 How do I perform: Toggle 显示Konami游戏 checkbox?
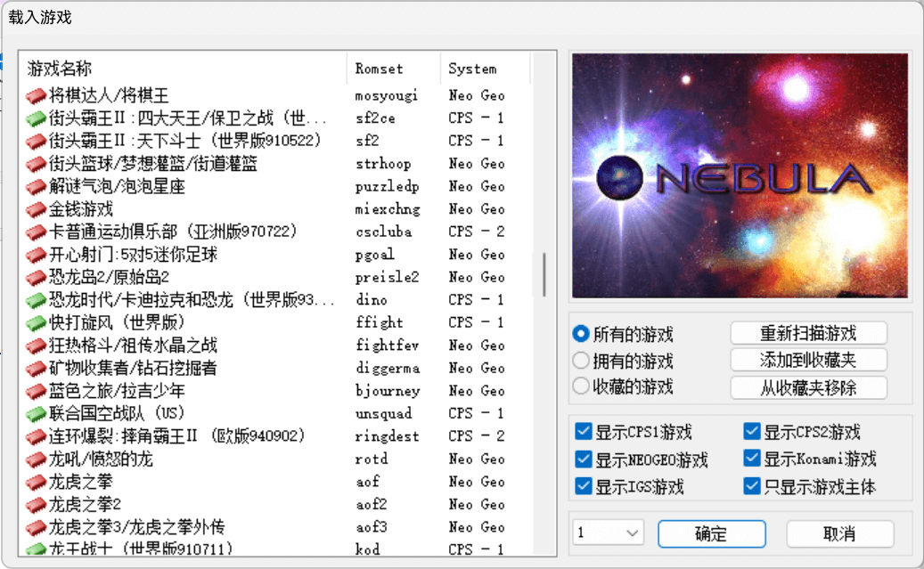(751, 458)
